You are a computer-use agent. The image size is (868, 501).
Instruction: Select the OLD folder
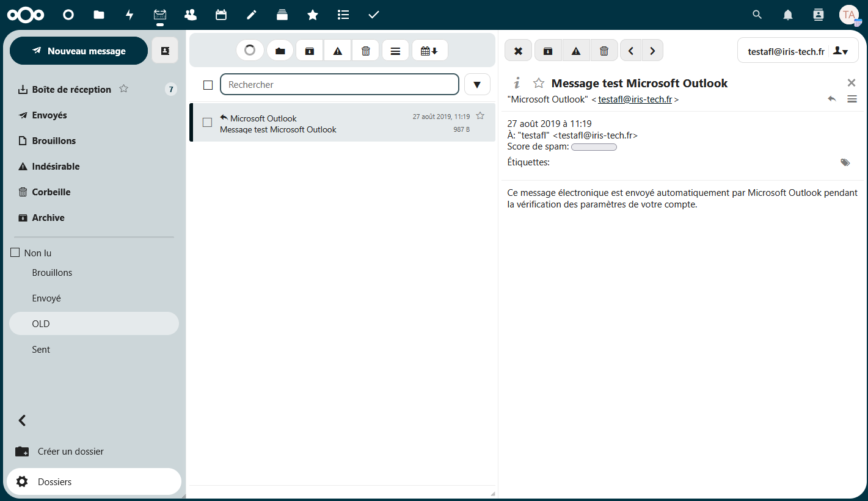[x=94, y=323]
